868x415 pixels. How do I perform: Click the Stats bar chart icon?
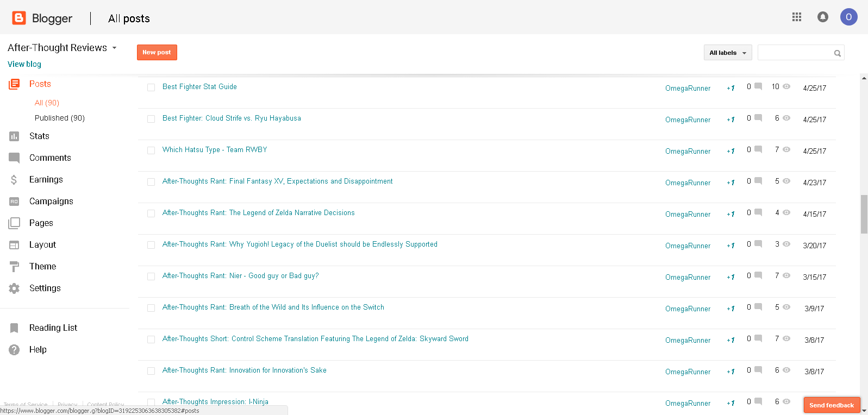[14, 136]
